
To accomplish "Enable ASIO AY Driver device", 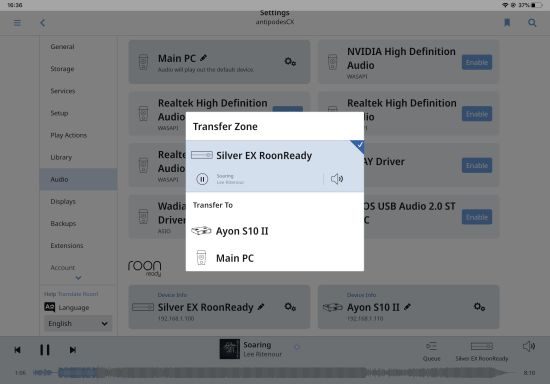I will (x=477, y=165).
